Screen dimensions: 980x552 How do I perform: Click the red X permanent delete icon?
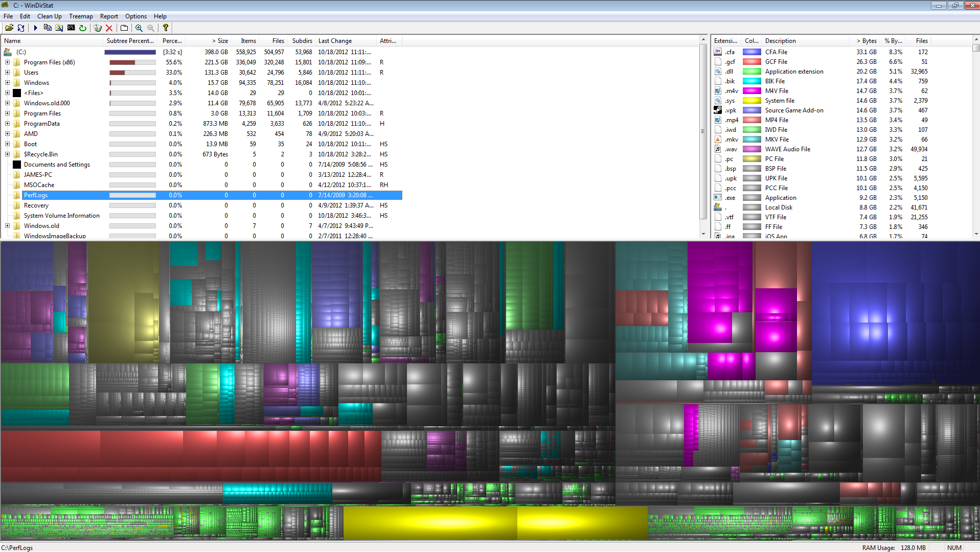point(109,28)
